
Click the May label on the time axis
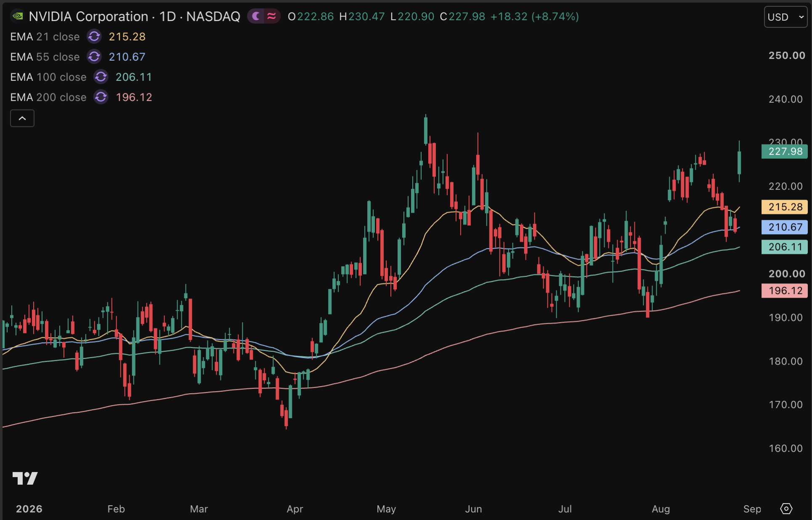point(386,509)
